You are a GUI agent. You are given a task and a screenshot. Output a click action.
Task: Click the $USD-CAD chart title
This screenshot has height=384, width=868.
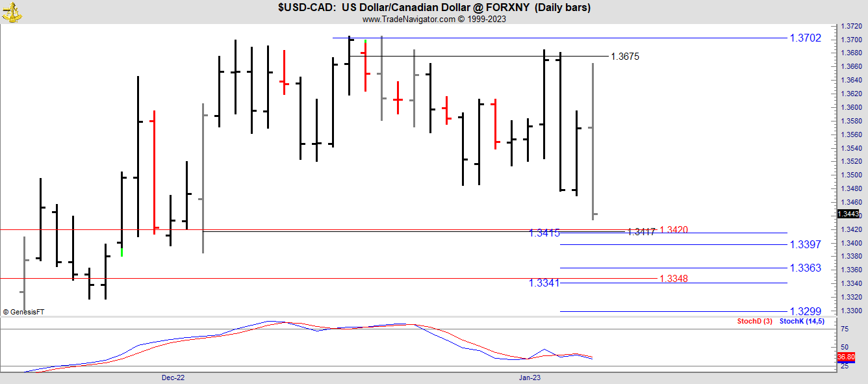[434, 7]
